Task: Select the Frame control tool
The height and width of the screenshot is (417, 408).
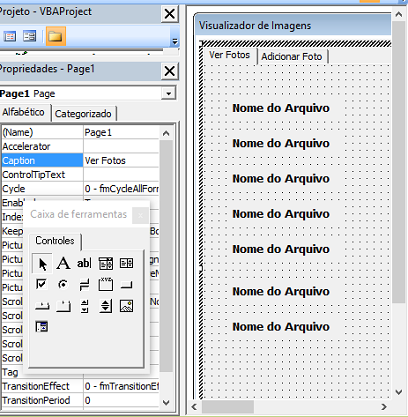Action: (x=106, y=284)
